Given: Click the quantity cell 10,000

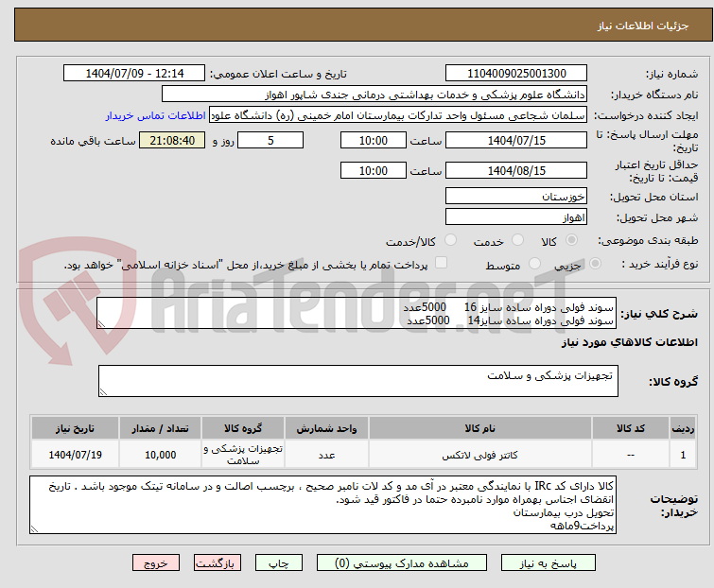Looking at the screenshot, I should click(x=160, y=454).
